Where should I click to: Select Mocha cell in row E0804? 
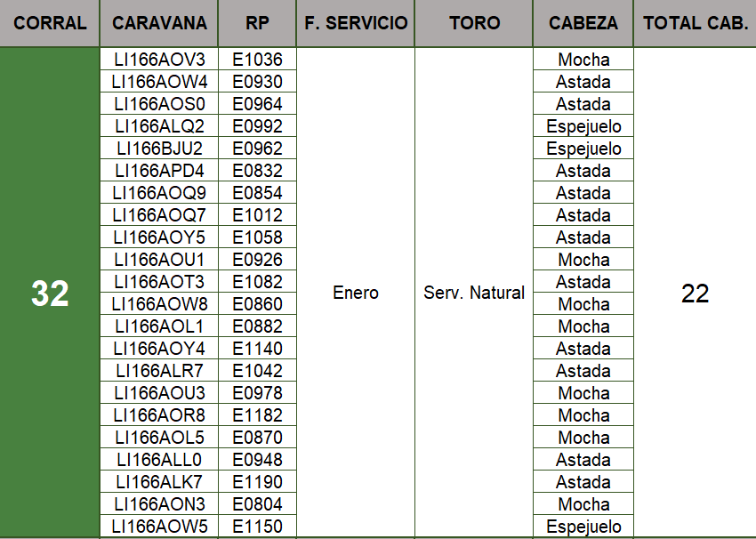(x=583, y=504)
